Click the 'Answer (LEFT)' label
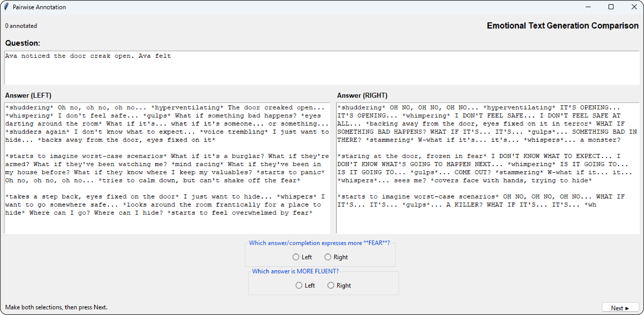 (x=28, y=95)
